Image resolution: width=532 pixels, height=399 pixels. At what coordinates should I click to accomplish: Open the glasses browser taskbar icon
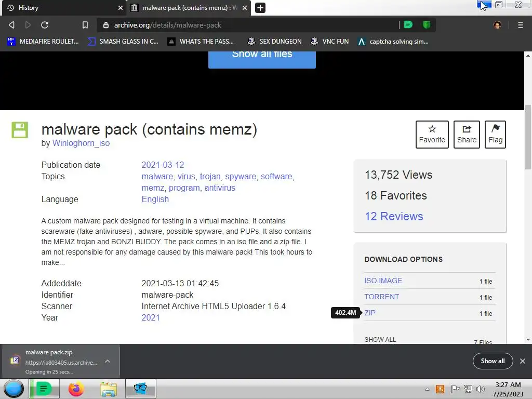[140, 389]
